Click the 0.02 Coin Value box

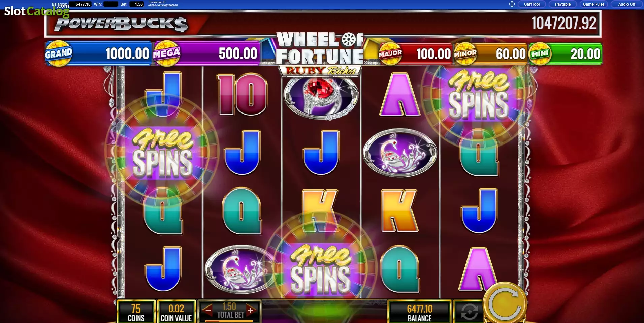point(176,312)
